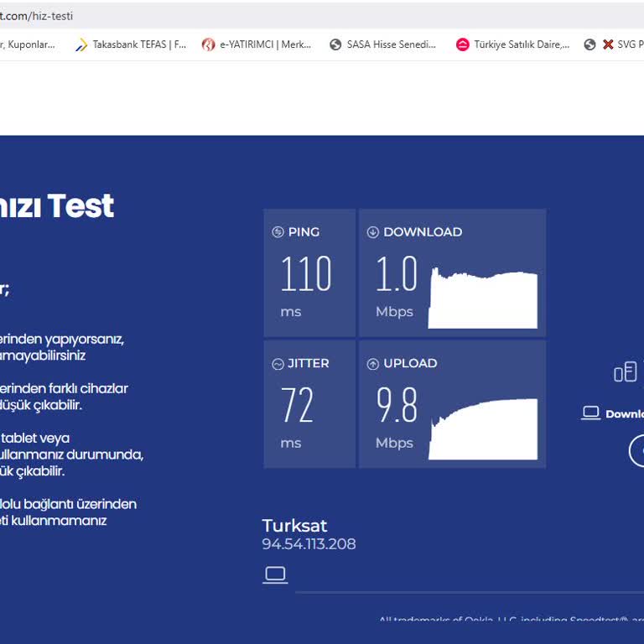Viewport: 644px width, 644px height.
Task: Click the SASA bookmark globe icon
Action: 335,44
